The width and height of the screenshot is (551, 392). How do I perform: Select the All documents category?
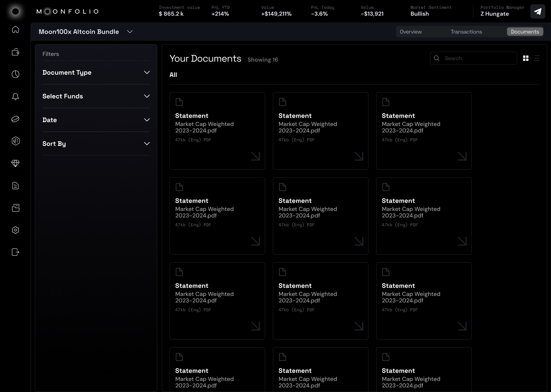pos(173,75)
